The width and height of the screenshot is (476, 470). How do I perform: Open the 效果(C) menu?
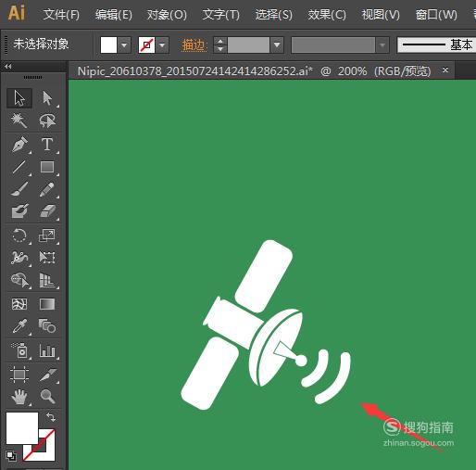point(327,15)
